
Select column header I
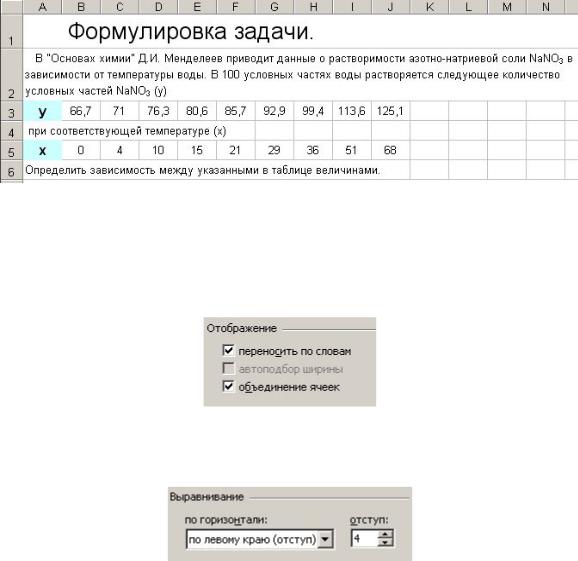[352, 7]
